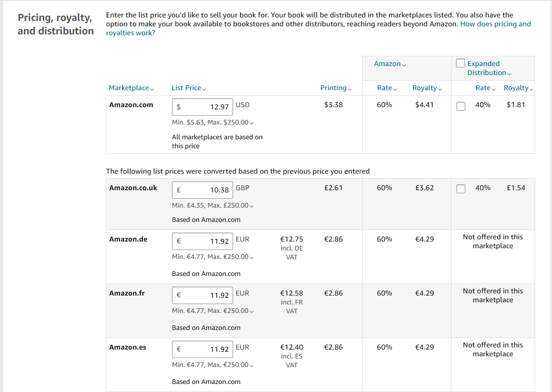Click the Amazon.com USD list price field

[202, 107]
